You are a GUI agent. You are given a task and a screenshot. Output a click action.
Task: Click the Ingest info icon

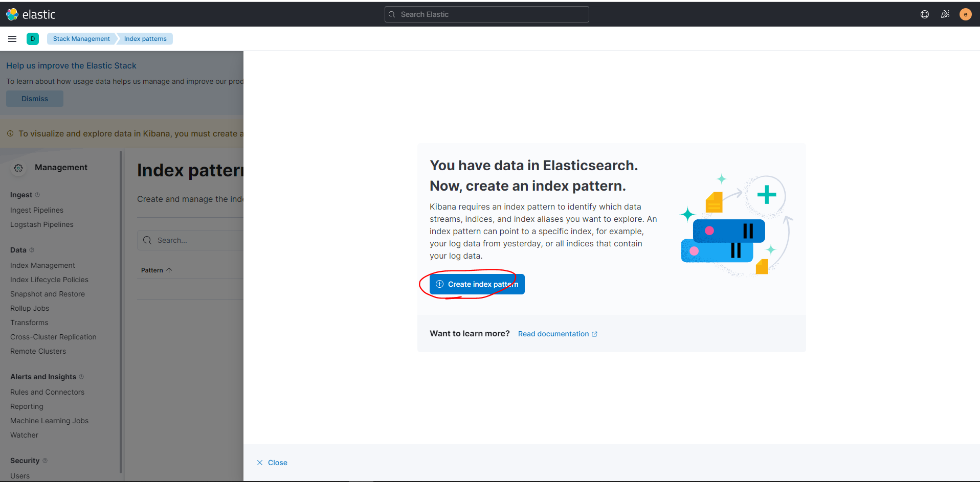tap(37, 195)
